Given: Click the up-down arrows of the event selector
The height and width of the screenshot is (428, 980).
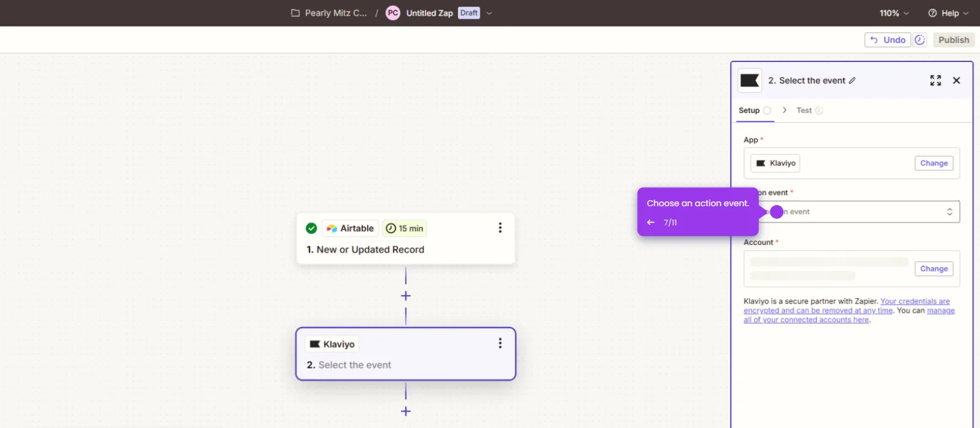Looking at the screenshot, I should (x=949, y=212).
